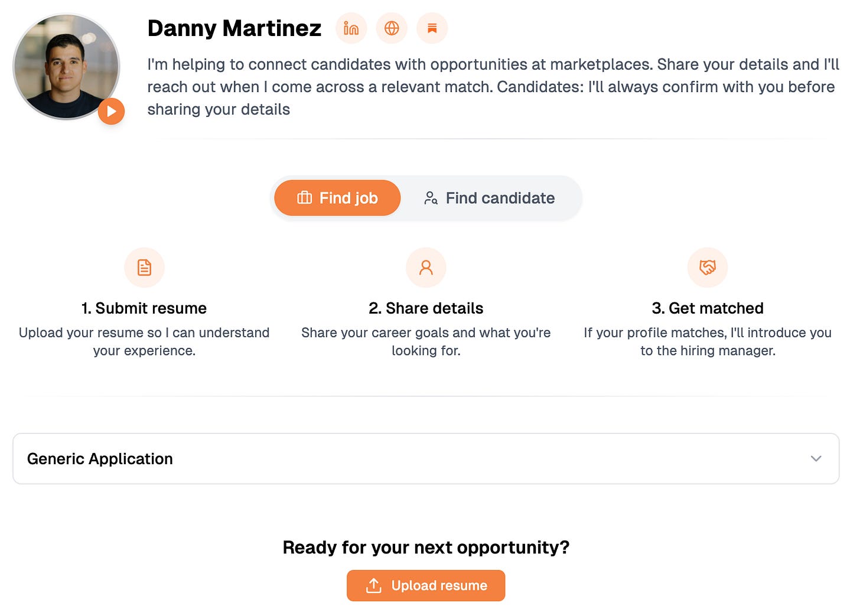The width and height of the screenshot is (860, 616).
Task: Click the Upload resume button
Action: point(426,585)
